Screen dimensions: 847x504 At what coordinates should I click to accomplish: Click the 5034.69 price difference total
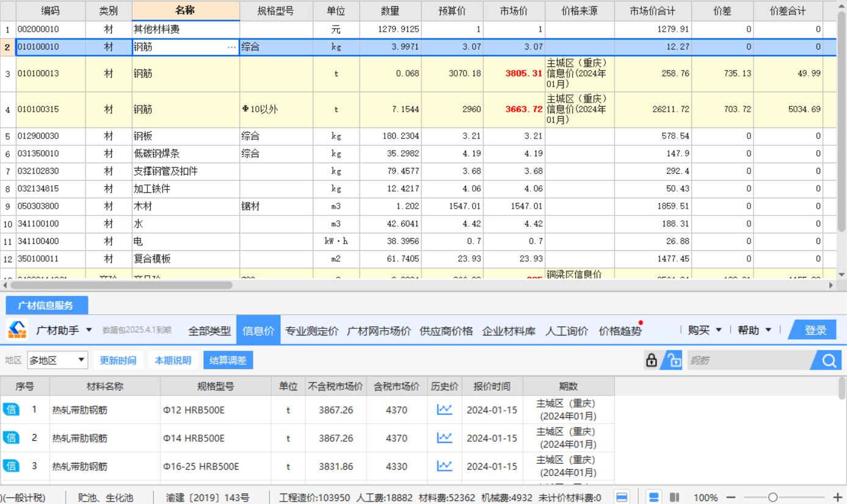[x=804, y=109]
